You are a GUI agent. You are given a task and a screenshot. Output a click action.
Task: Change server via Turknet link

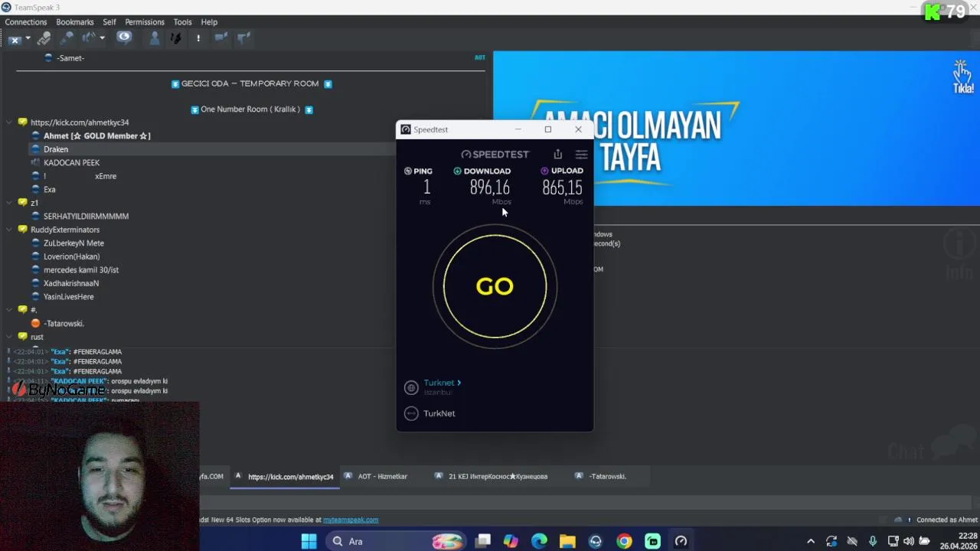pyautogui.click(x=442, y=383)
